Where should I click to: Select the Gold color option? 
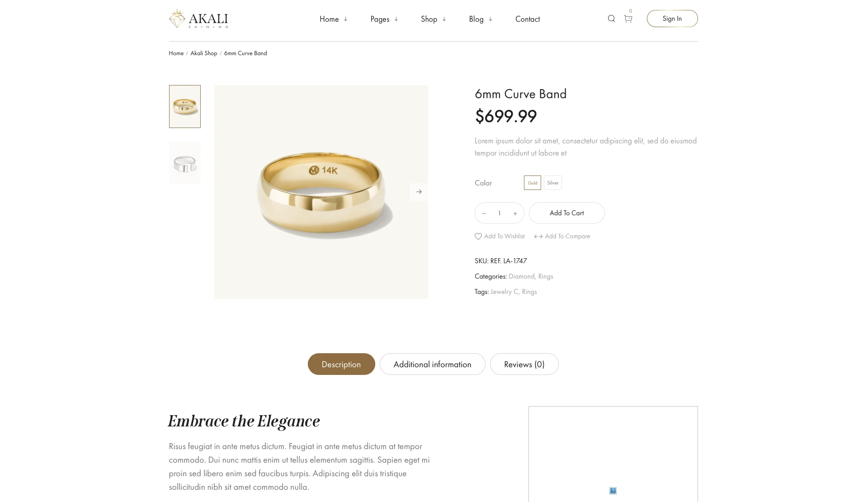coord(532,183)
